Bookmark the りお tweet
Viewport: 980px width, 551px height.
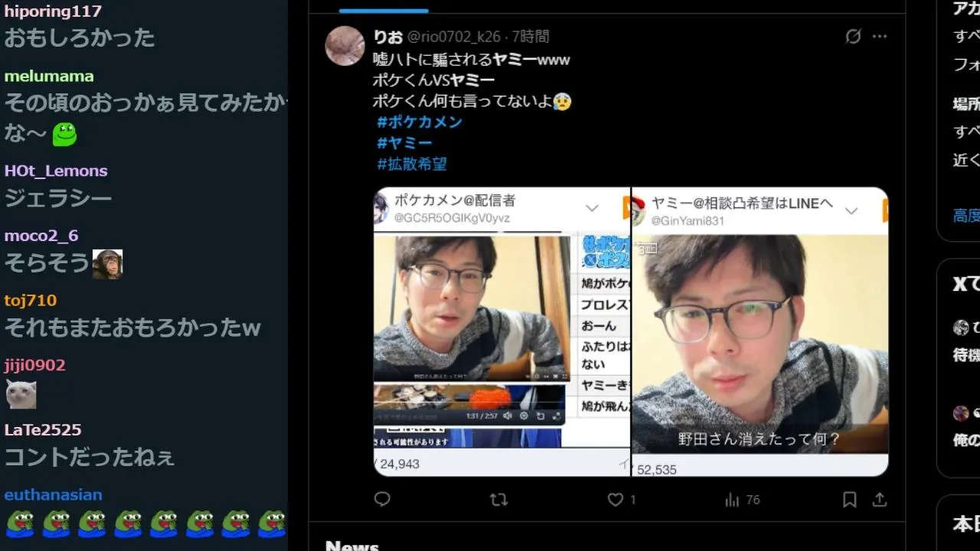pos(849,500)
